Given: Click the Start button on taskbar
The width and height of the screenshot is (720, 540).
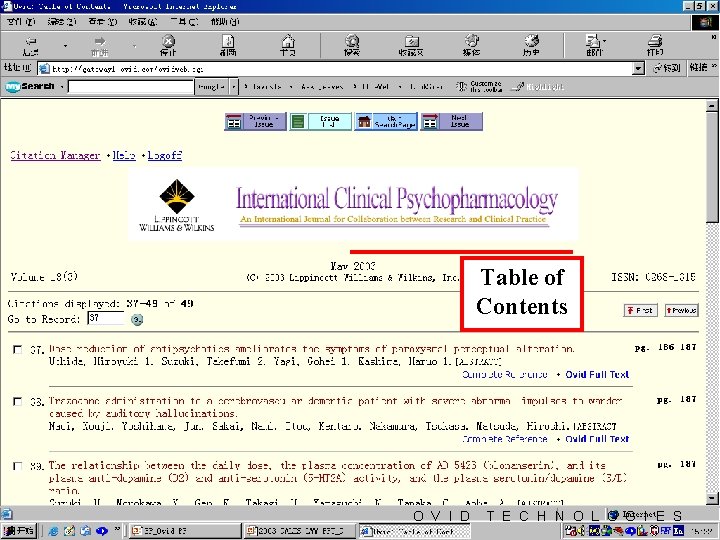Looking at the screenshot, I should 18,531.
